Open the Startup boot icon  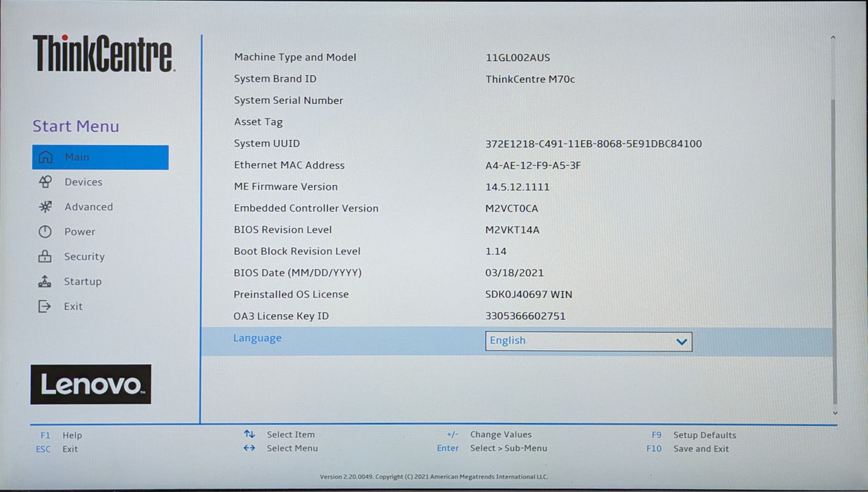[45, 281]
